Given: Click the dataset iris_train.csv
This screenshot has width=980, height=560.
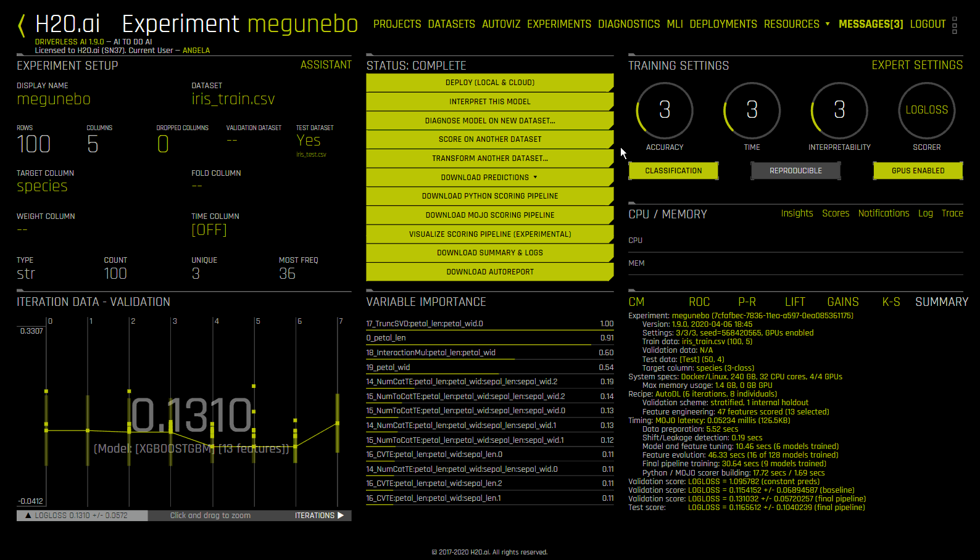Looking at the screenshot, I should (x=233, y=99).
